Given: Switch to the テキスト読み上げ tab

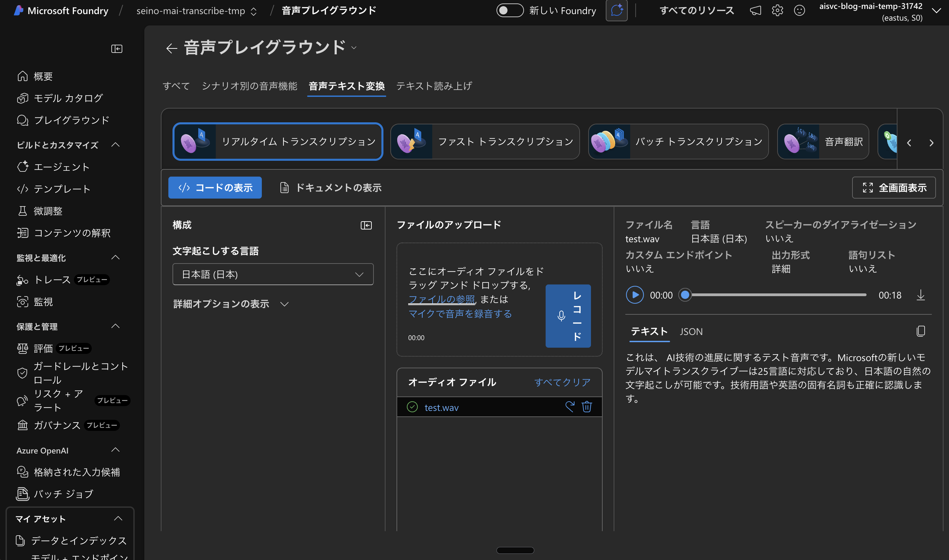Looking at the screenshot, I should click(x=434, y=86).
